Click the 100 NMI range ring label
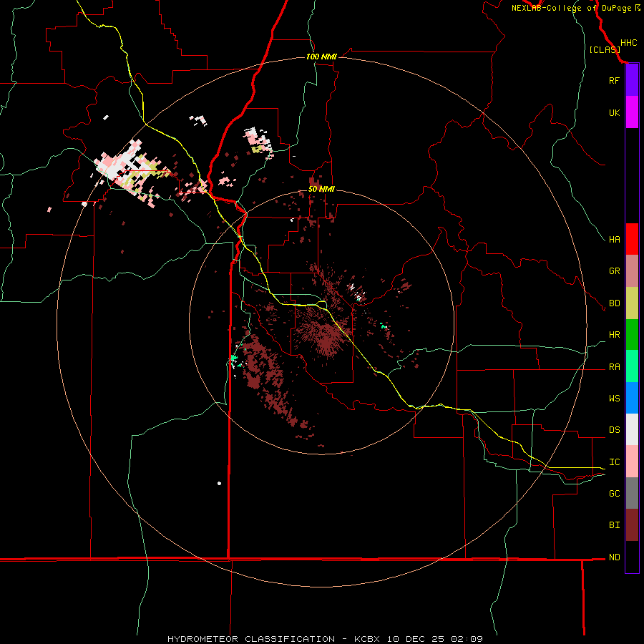This screenshot has width=644, height=644. click(x=321, y=57)
